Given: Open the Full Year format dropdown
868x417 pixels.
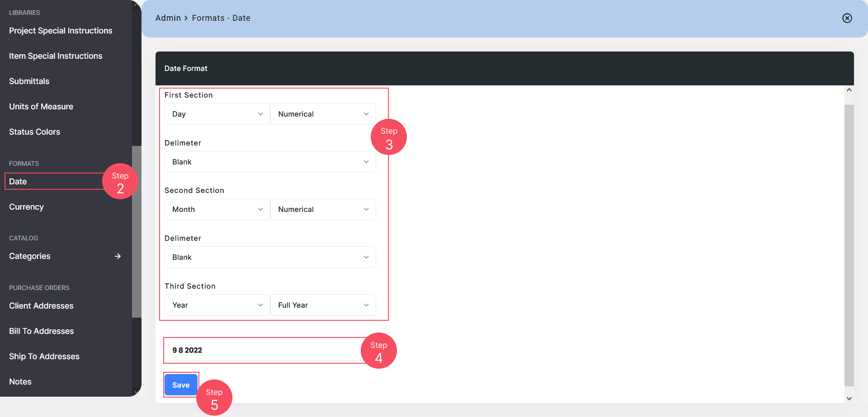Looking at the screenshot, I should coord(323,305).
